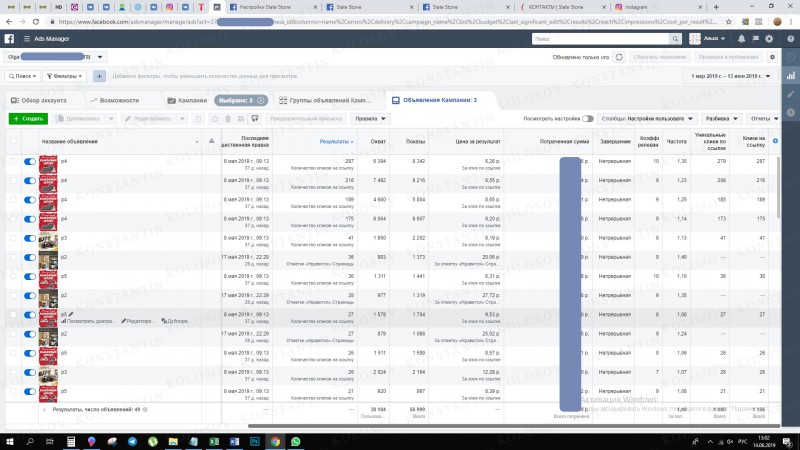Check the box for the 175 results row
Screen dimensions: 800x450
13,219
